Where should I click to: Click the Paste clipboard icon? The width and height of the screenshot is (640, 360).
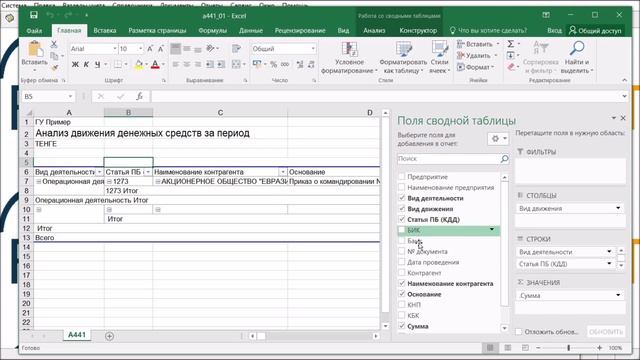35,49
